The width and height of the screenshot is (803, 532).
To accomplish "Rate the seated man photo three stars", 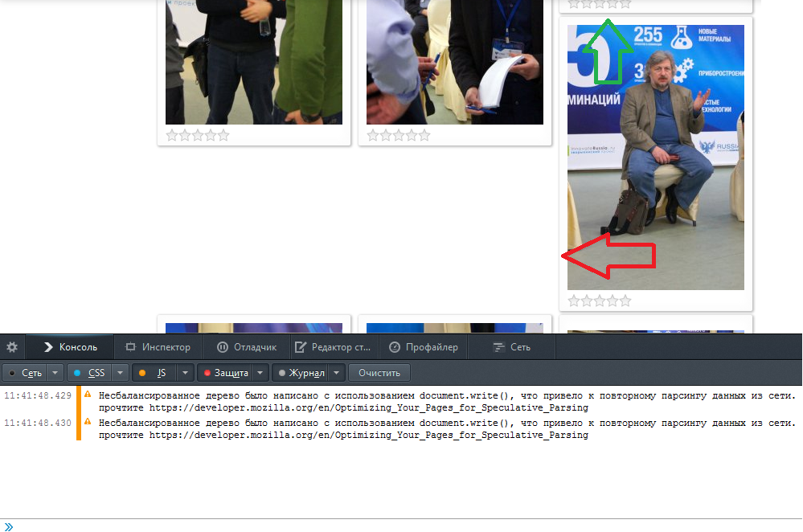I will 600,301.
